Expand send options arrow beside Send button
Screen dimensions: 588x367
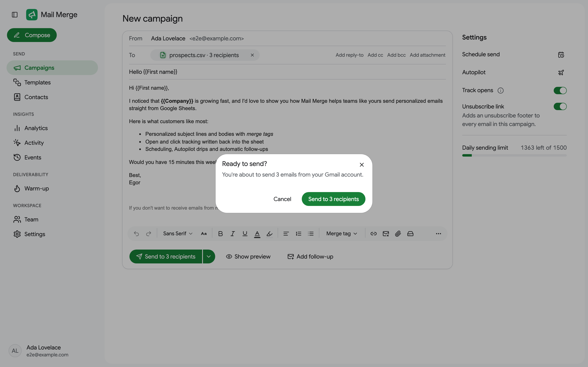pyautogui.click(x=209, y=256)
